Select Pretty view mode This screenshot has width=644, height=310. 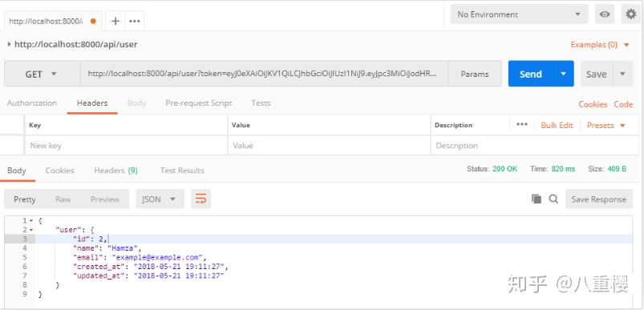point(25,199)
